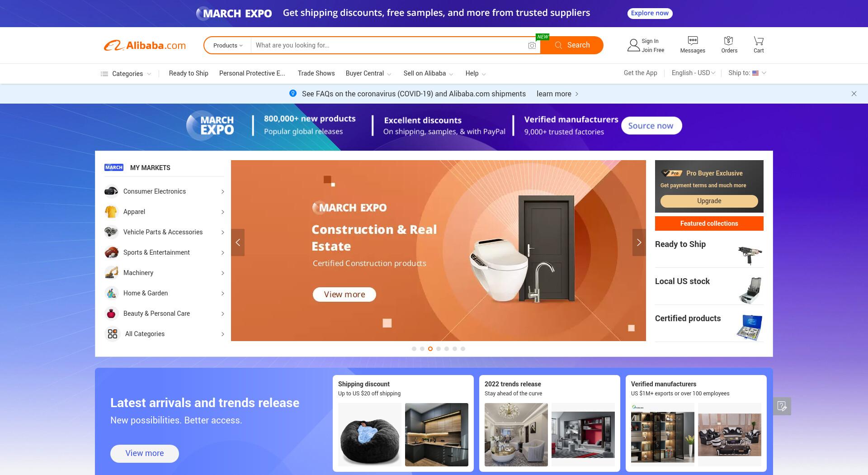Click the Apparel yellow shirt icon
The height and width of the screenshot is (475, 868).
pos(111,212)
